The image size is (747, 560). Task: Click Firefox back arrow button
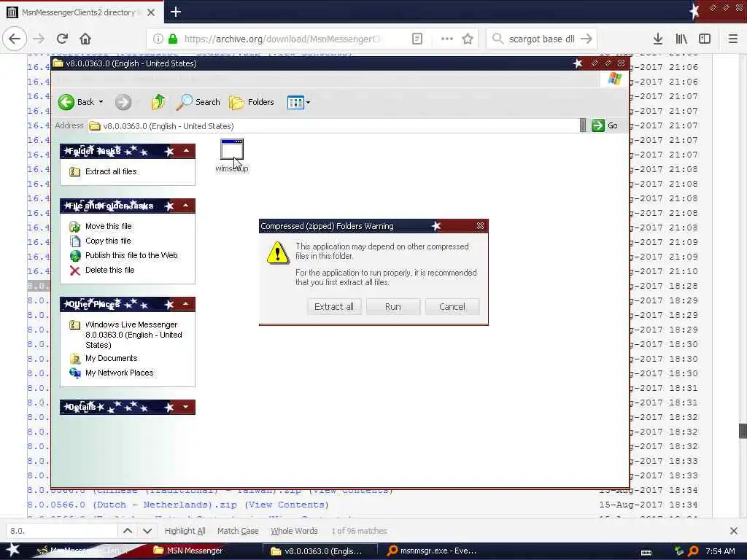[x=15, y=39]
